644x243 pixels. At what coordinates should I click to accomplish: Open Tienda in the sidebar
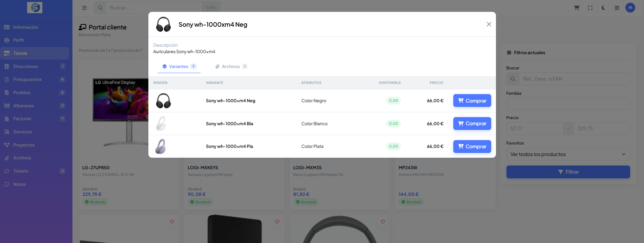pos(35,53)
